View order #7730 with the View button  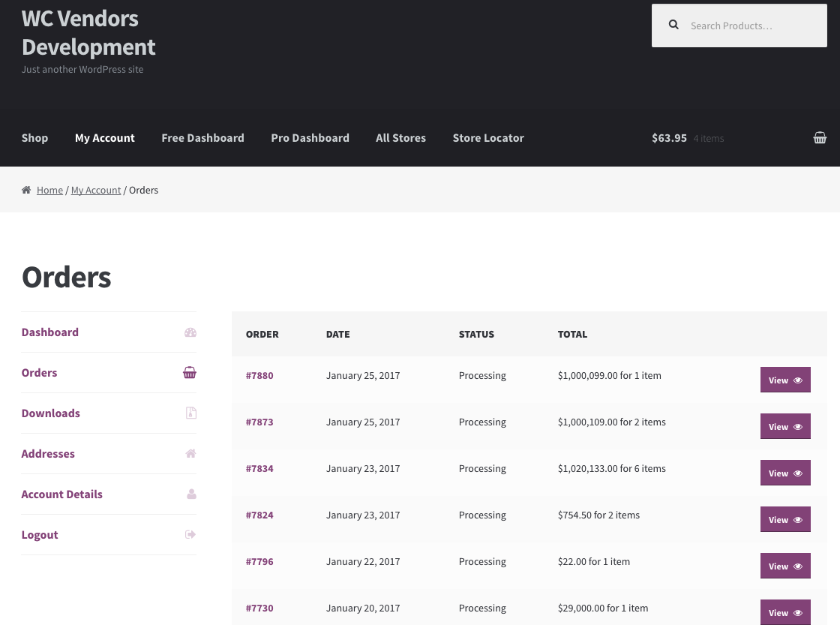(x=785, y=612)
